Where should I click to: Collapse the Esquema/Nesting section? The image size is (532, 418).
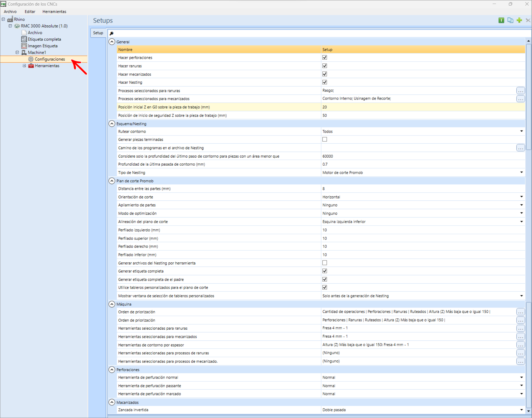point(112,124)
